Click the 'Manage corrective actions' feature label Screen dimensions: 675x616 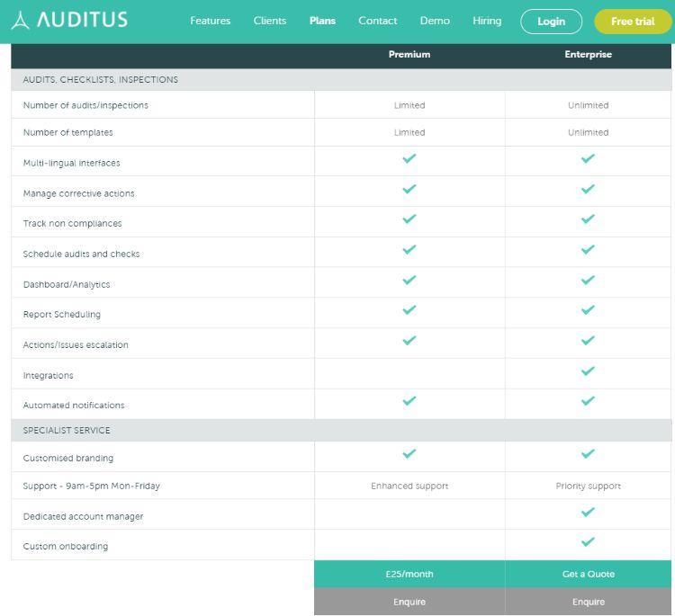(79, 193)
